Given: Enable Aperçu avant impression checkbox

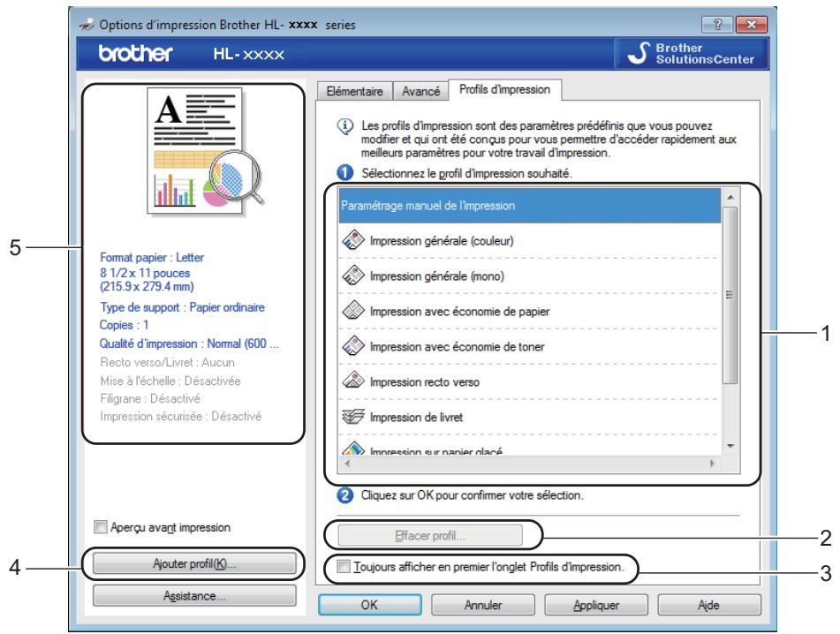Looking at the screenshot, I should [100, 527].
